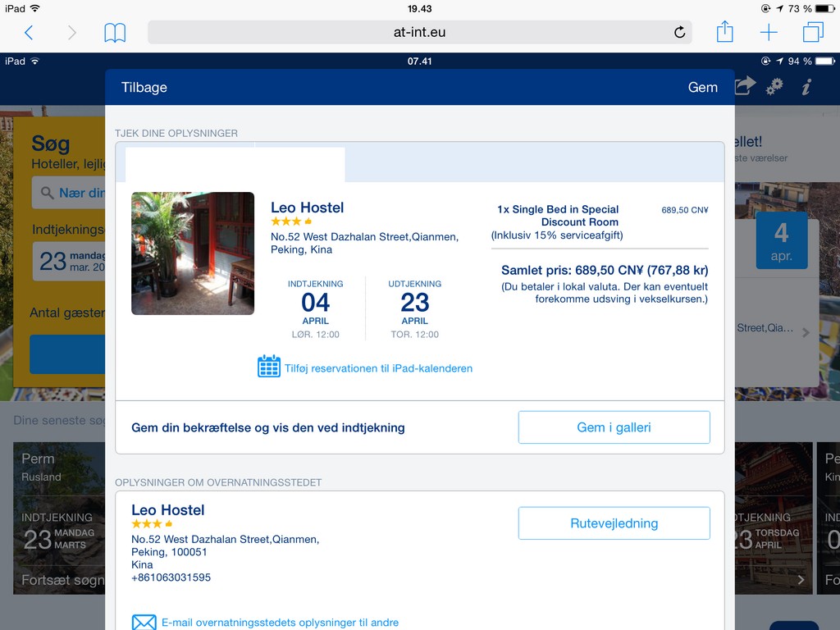
Task: Tap the at-int.eu address bar
Action: (x=419, y=32)
